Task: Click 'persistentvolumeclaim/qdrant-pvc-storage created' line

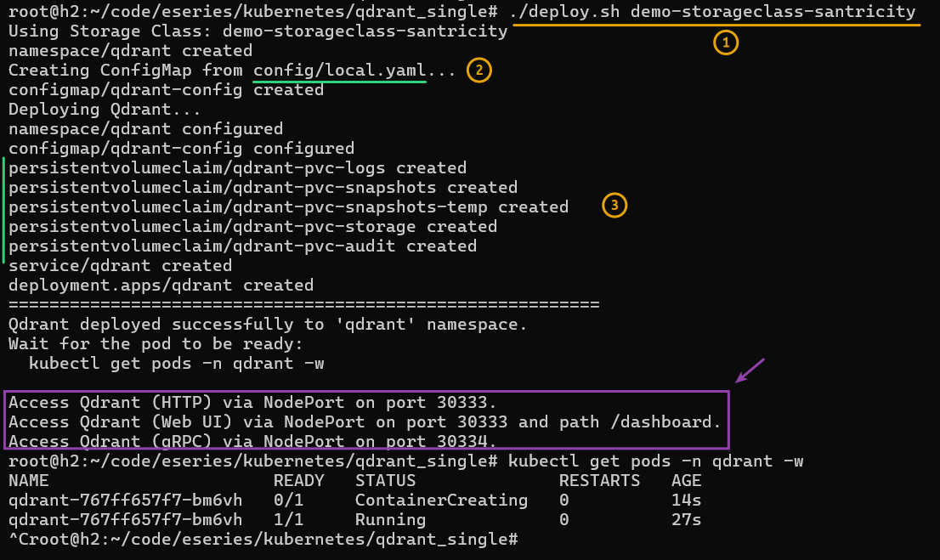Action: coord(252,227)
